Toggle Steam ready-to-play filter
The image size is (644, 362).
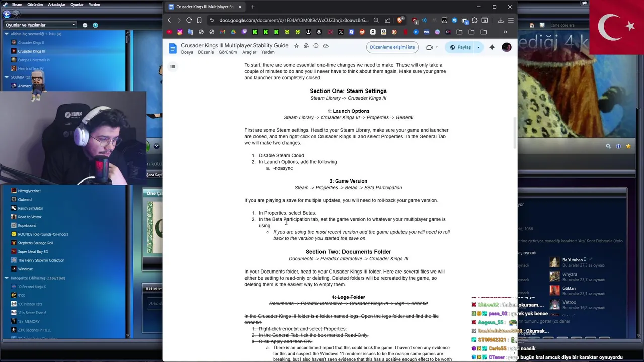(95, 25)
